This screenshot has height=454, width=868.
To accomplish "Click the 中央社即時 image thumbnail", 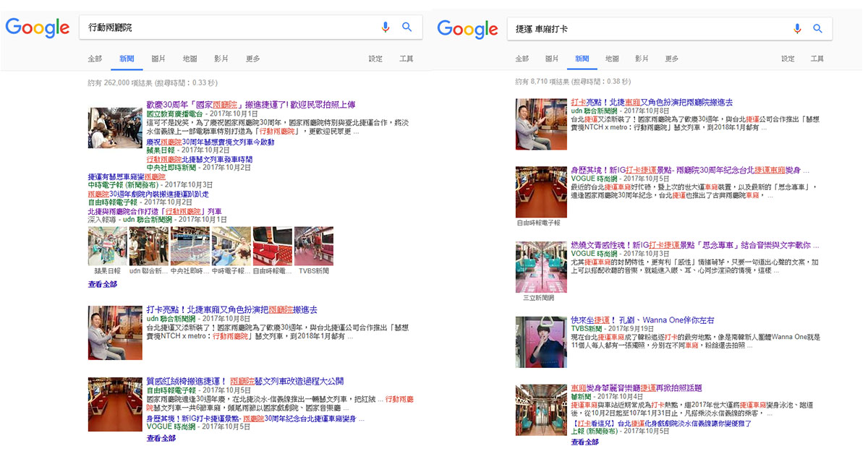I will pos(190,246).
